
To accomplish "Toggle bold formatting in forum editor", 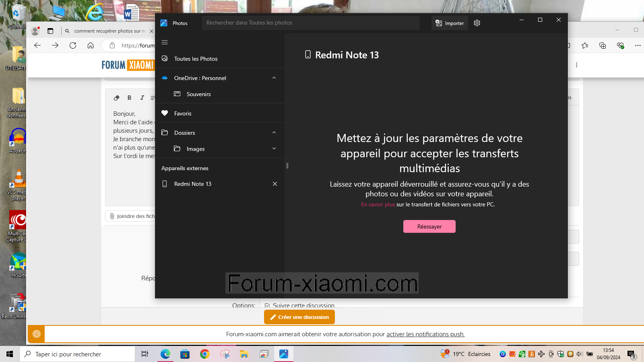I will tap(129, 98).
